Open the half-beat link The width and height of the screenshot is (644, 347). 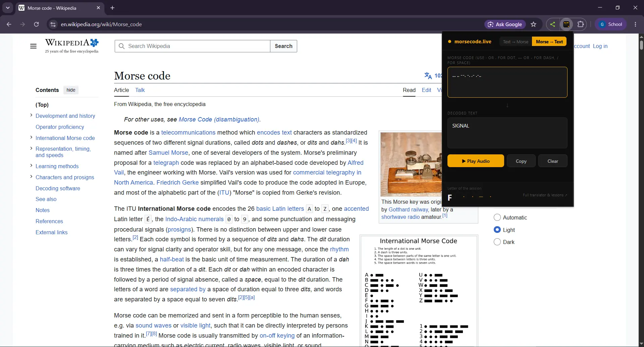pos(172,259)
